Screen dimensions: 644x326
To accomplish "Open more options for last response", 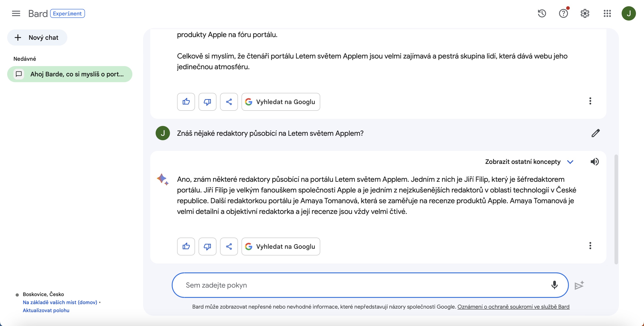I will (590, 246).
